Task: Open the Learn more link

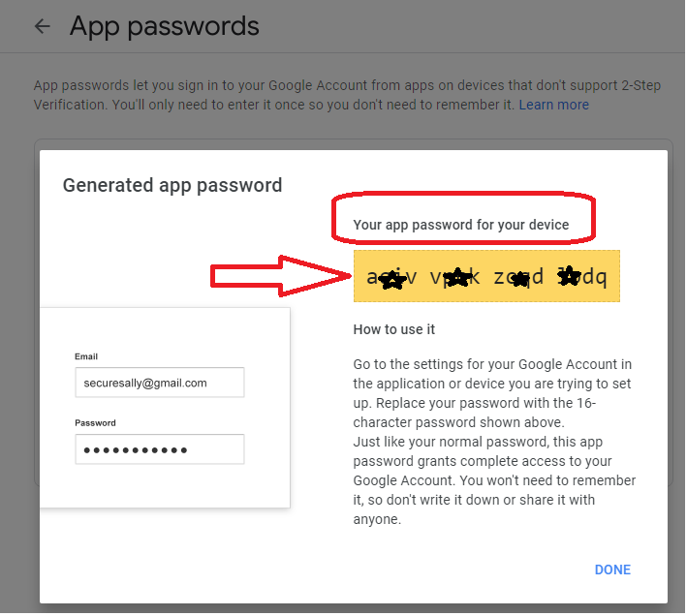Action: [554, 105]
